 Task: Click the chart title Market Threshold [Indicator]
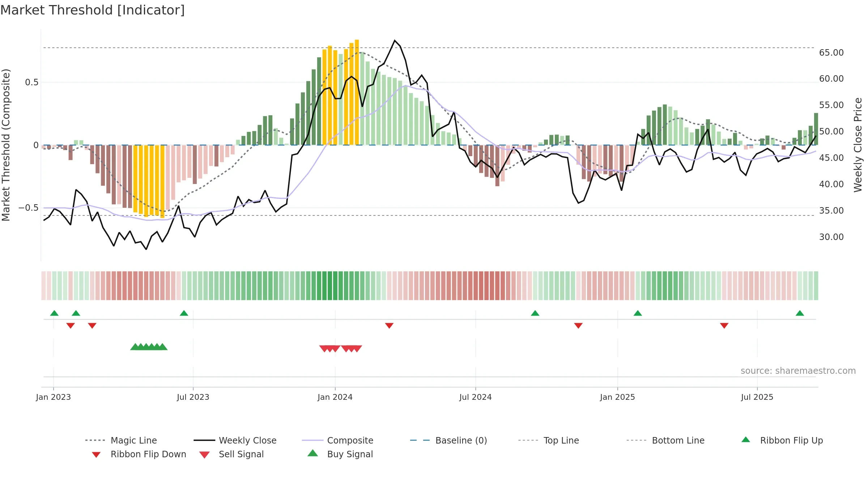point(93,10)
